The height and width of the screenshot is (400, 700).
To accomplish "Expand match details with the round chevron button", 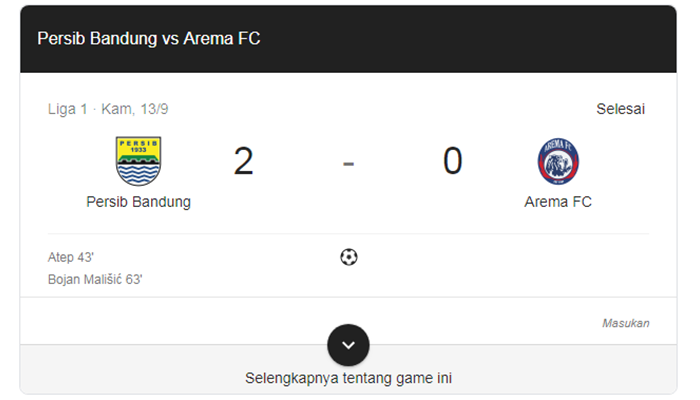I will tap(348, 345).
